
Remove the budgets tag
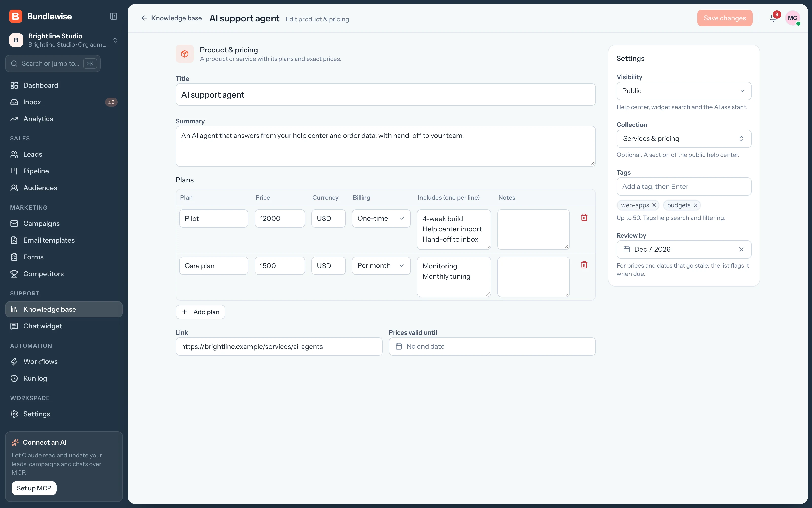[x=696, y=205]
